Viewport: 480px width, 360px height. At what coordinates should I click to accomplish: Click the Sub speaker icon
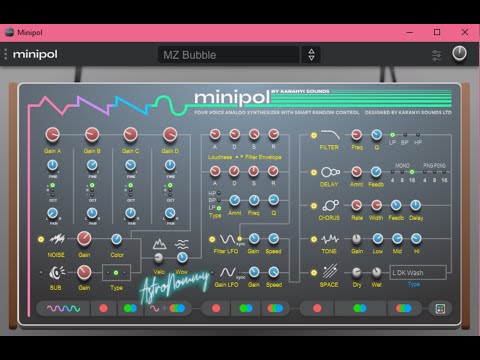click(57, 272)
